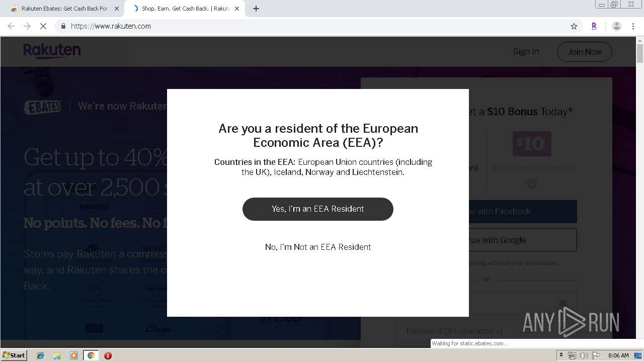Click the Show desktop tray button
The width and height of the screenshot is (644, 362).
pos(639,355)
